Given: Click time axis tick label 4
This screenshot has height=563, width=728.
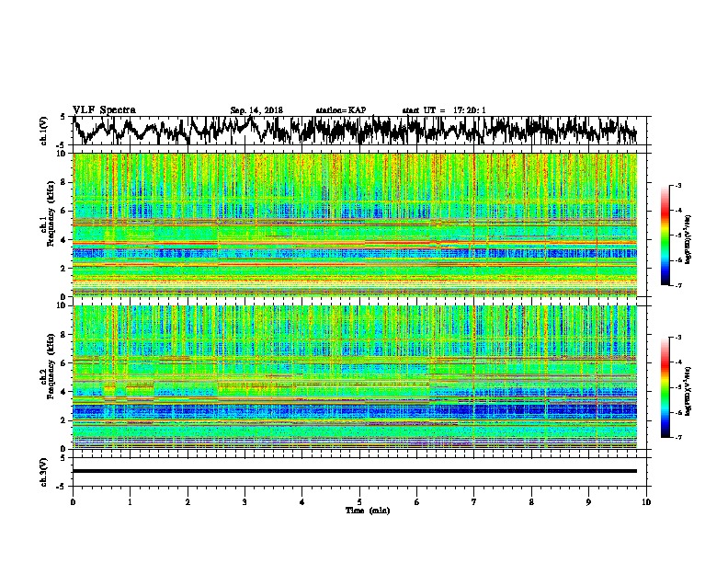Looking at the screenshot, I should [302, 501].
